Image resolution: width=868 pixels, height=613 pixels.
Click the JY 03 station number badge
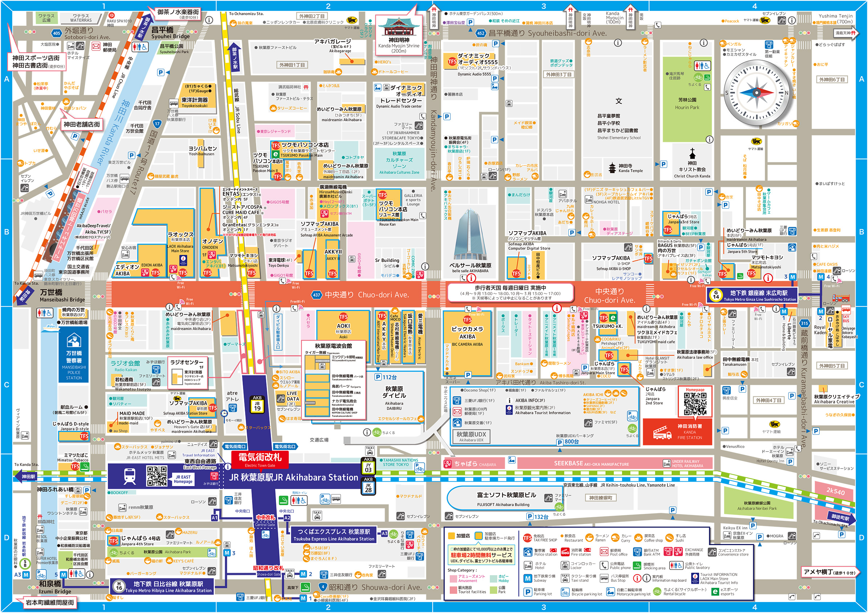[x=368, y=466]
